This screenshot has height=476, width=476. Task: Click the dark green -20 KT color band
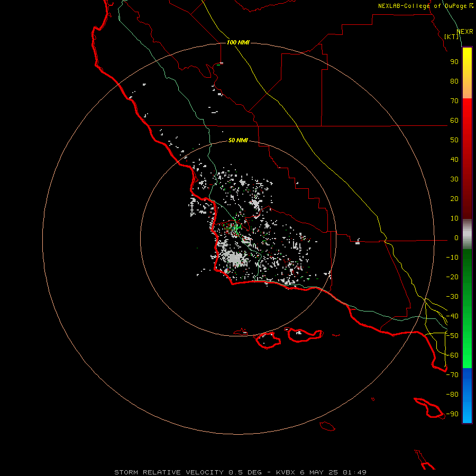(467, 277)
